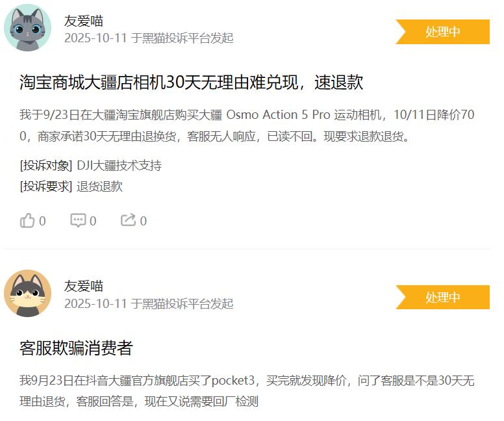Click the comment count number zero
Screen dimensions: 504x421
click(93, 221)
